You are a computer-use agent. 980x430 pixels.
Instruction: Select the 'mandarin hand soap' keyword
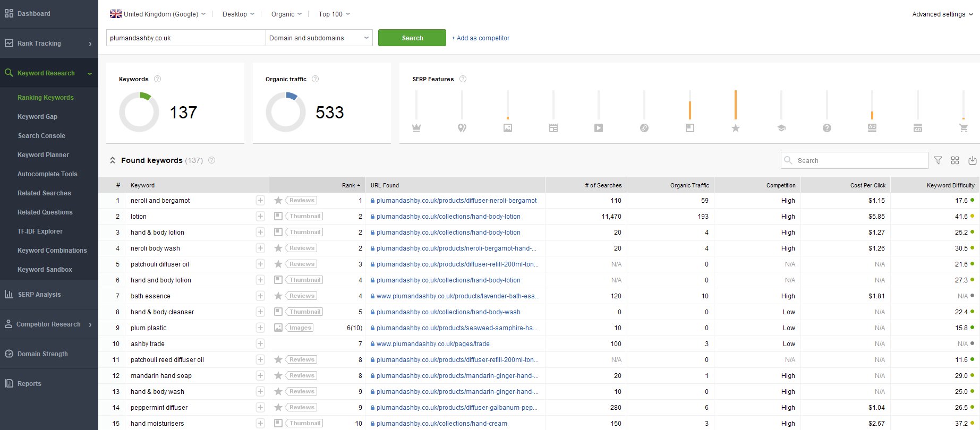click(x=161, y=375)
